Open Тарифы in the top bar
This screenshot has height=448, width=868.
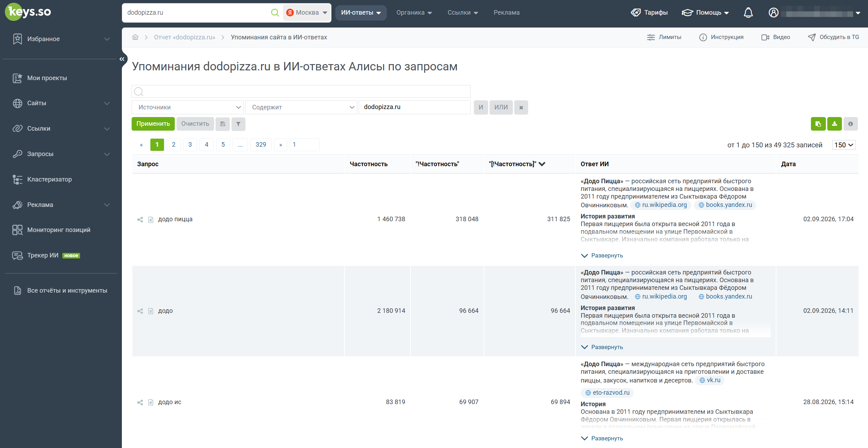click(x=649, y=13)
